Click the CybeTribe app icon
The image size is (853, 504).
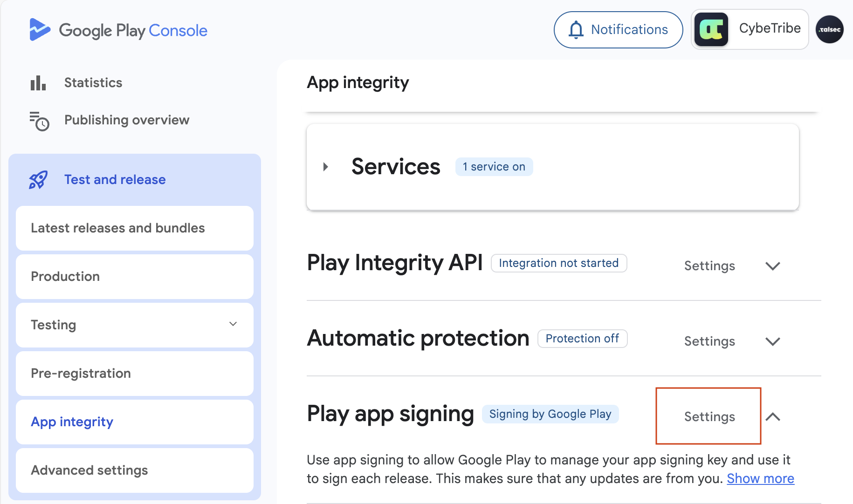[711, 29]
